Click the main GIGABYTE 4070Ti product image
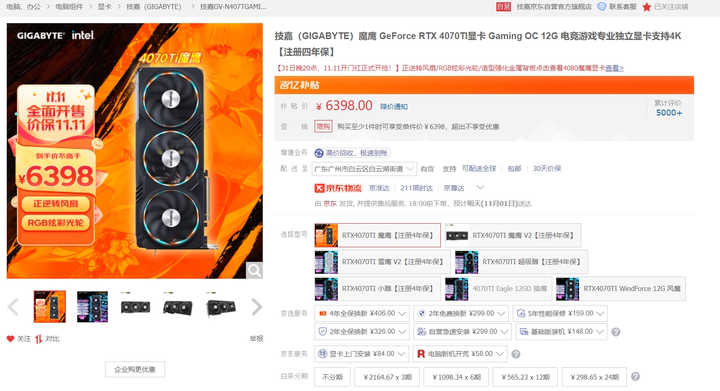720x391 pixels. pos(135,151)
